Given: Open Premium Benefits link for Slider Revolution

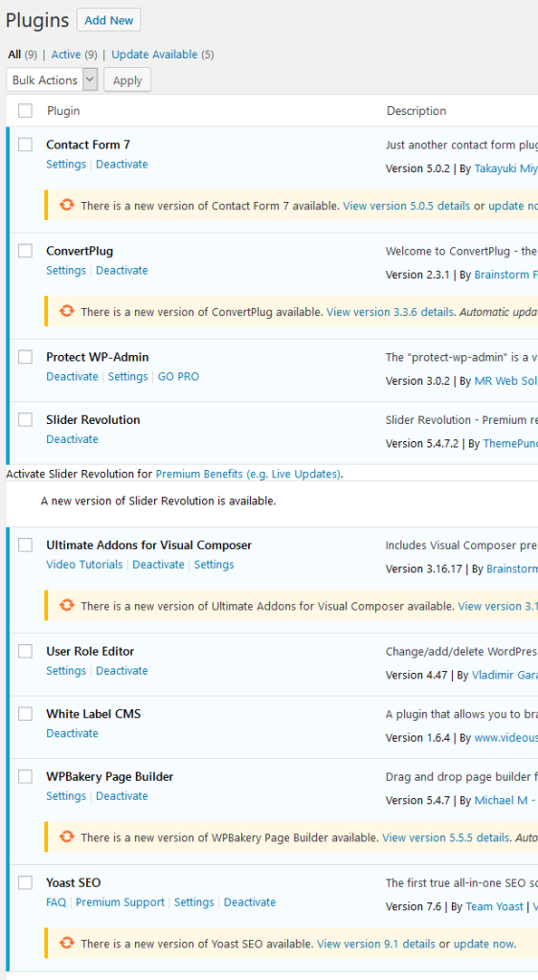Looking at the screenshot, I should click(248, 474).
